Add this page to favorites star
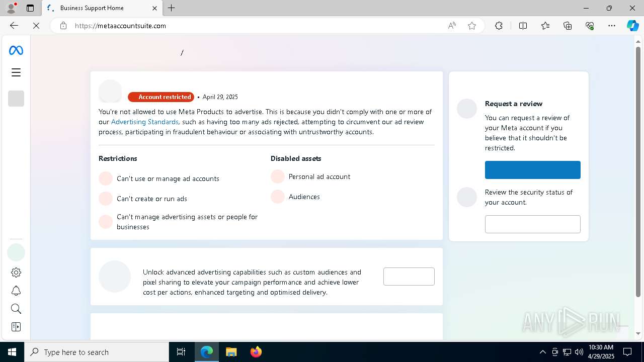 [472, 26]
